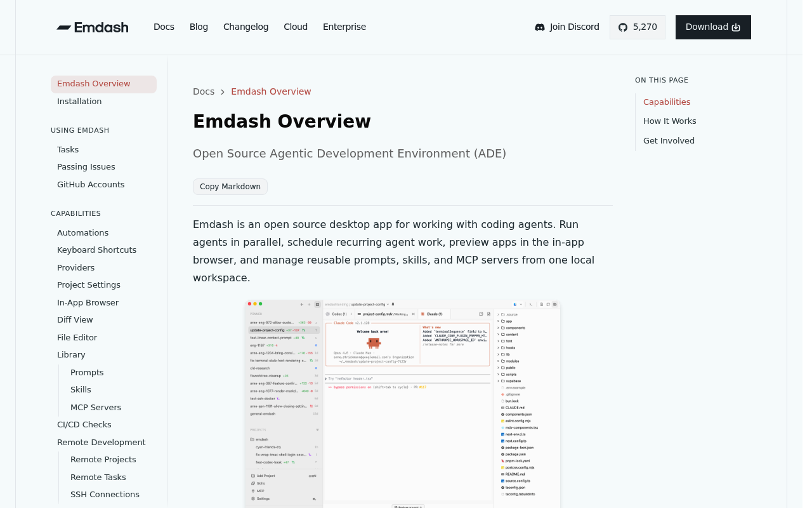812x508 pixels.
Task: Jump to How It Works section
Action: click(x=670, y=121)
